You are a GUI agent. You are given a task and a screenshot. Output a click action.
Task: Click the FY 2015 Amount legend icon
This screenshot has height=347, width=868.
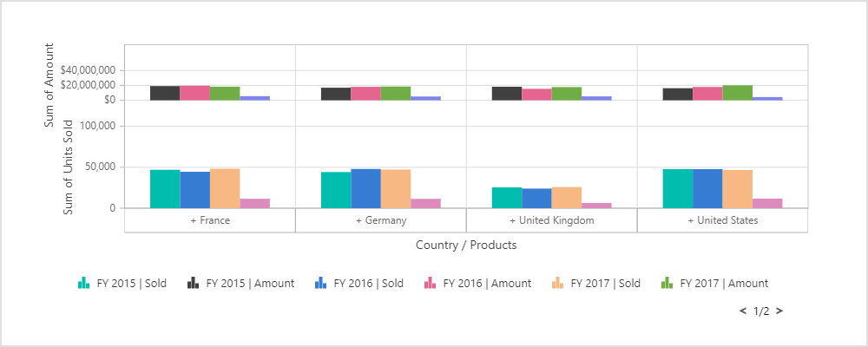coord(194,283)
